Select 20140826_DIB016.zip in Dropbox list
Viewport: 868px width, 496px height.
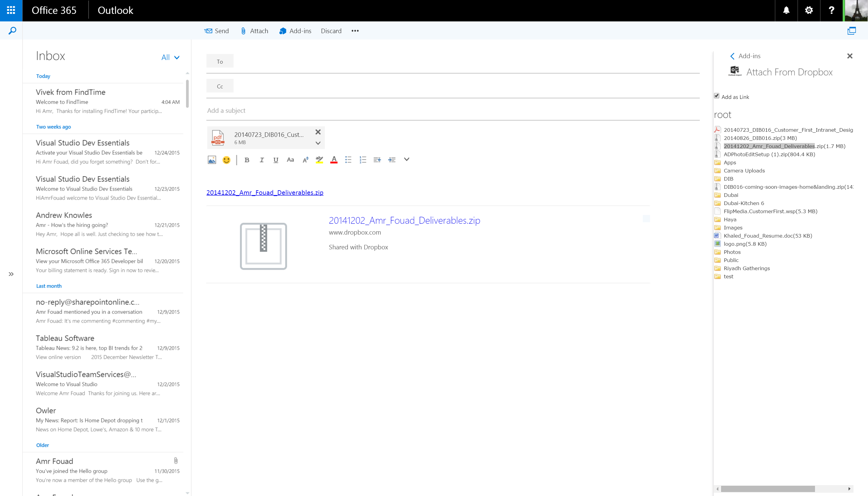point(760,138)
